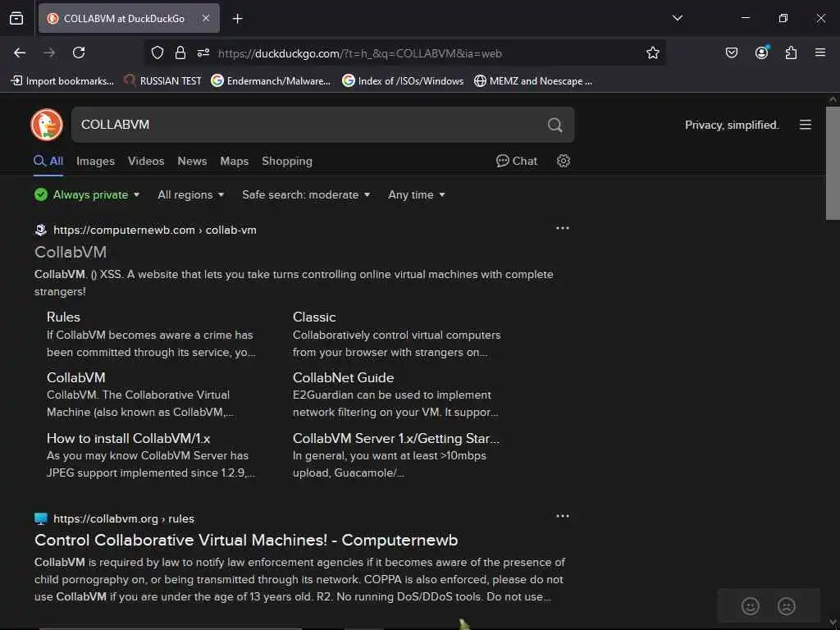Click the computernewb.com collab-vm URL
840x630 pixels.
coord(155,230)
